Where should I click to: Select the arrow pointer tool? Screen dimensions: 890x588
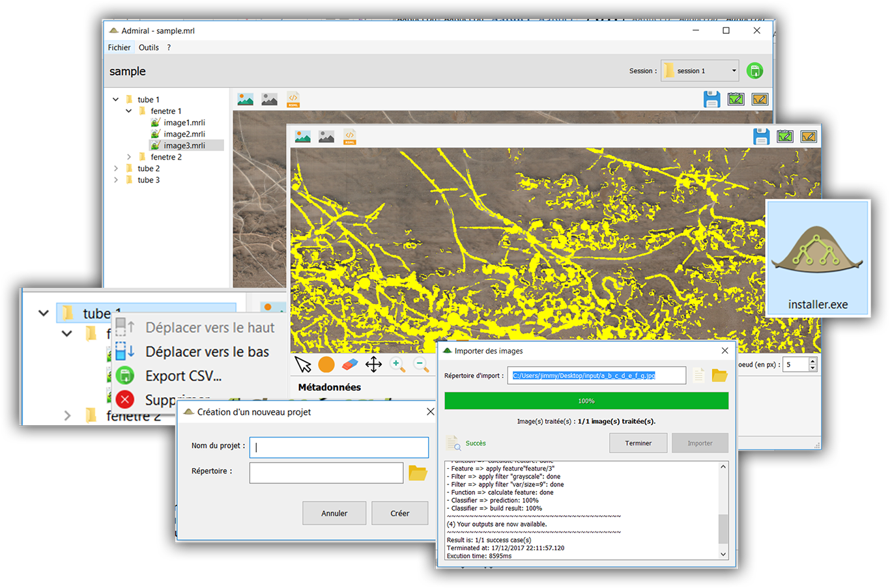[303, 364]
